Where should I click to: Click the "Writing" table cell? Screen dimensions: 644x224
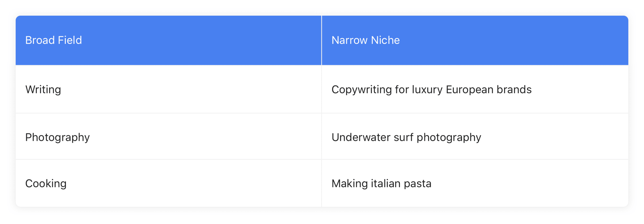[169, 89]
